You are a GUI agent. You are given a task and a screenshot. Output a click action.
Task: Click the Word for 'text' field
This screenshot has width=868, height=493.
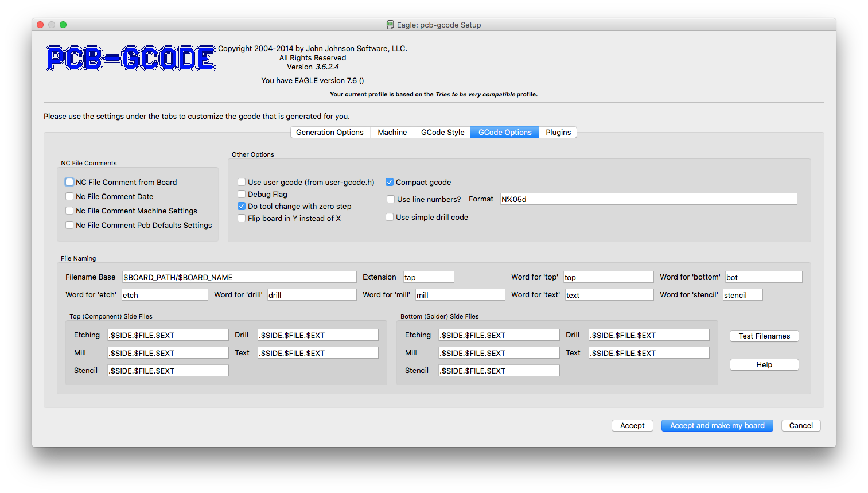click(x=609, y=295)
